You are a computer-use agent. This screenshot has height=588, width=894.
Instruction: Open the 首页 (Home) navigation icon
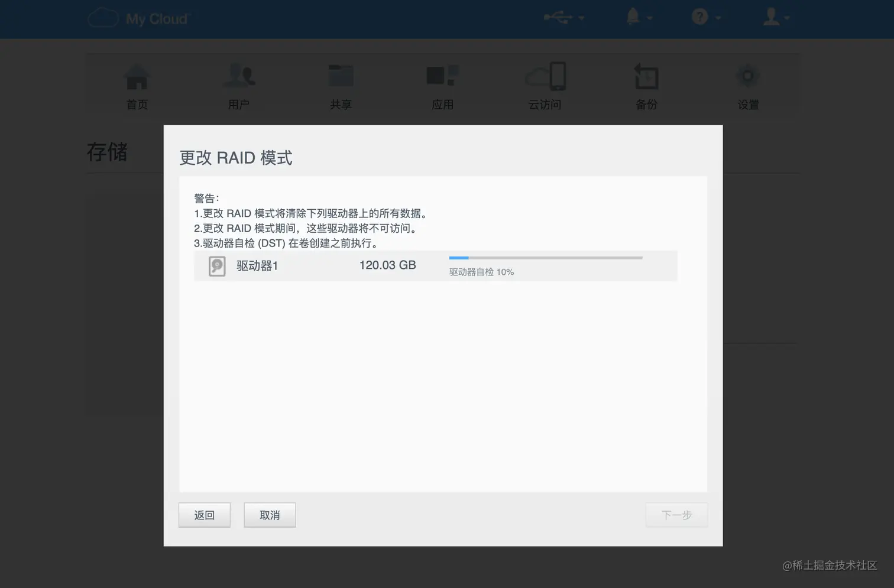click(137, 85)
